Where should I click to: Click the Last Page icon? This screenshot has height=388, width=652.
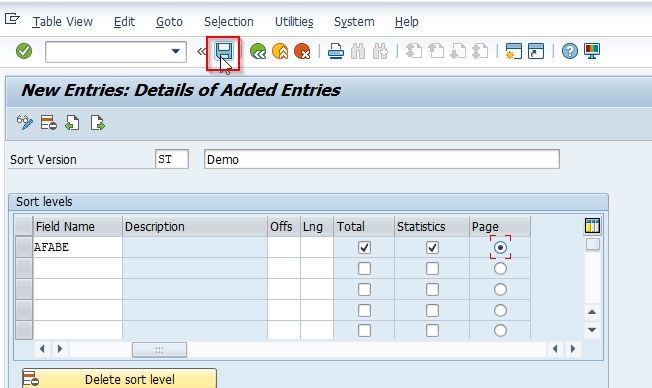[x=480, y=52]
